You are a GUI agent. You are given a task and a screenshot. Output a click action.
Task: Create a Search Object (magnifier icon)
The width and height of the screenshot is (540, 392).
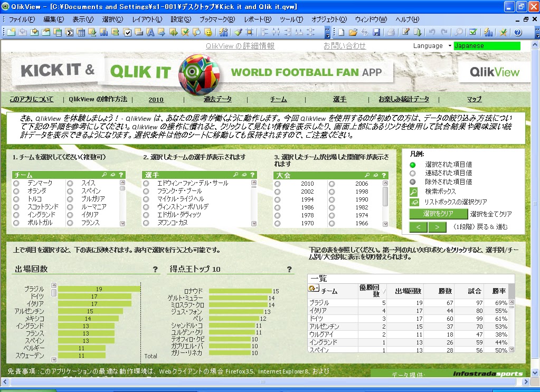(x=197, y=32)
